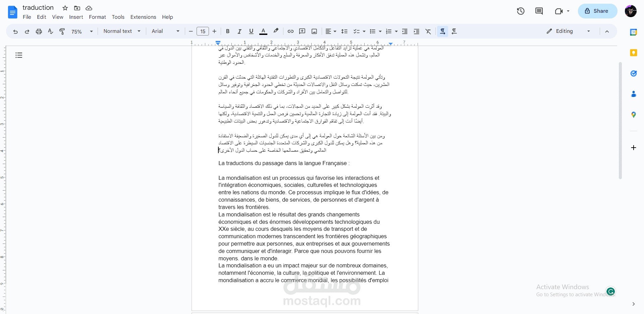
Task: Open the Grammarly floating widget
Action: click(611, 291)
